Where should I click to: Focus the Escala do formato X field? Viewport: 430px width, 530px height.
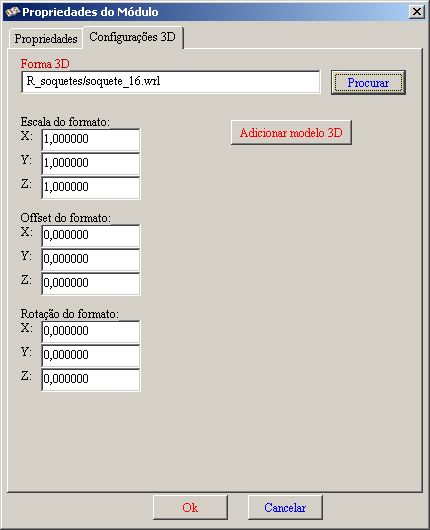pyautogui.click(x=91, y=139)
